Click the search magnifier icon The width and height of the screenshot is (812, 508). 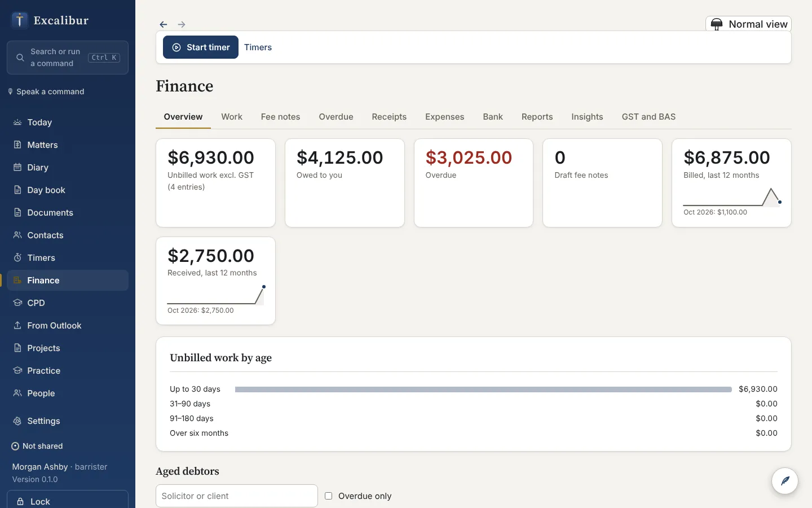tap(20, 58)
